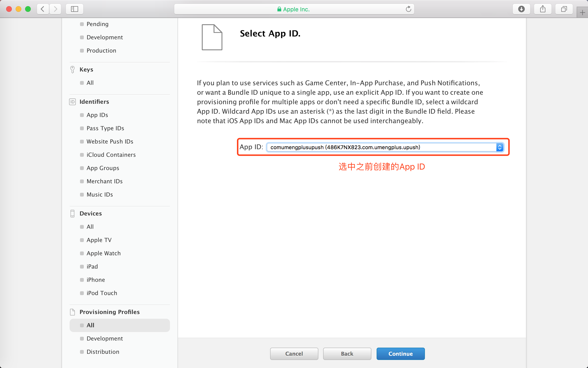Open iCloud Containers in sidebar
This screenshot has width=588, height=368.
[x=111, y=155]
